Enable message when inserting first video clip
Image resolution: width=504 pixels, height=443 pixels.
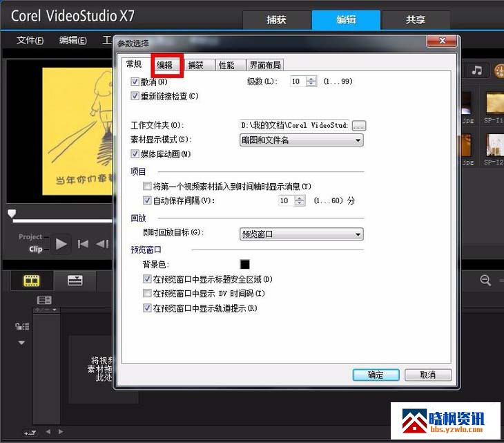tap(147, 186)
